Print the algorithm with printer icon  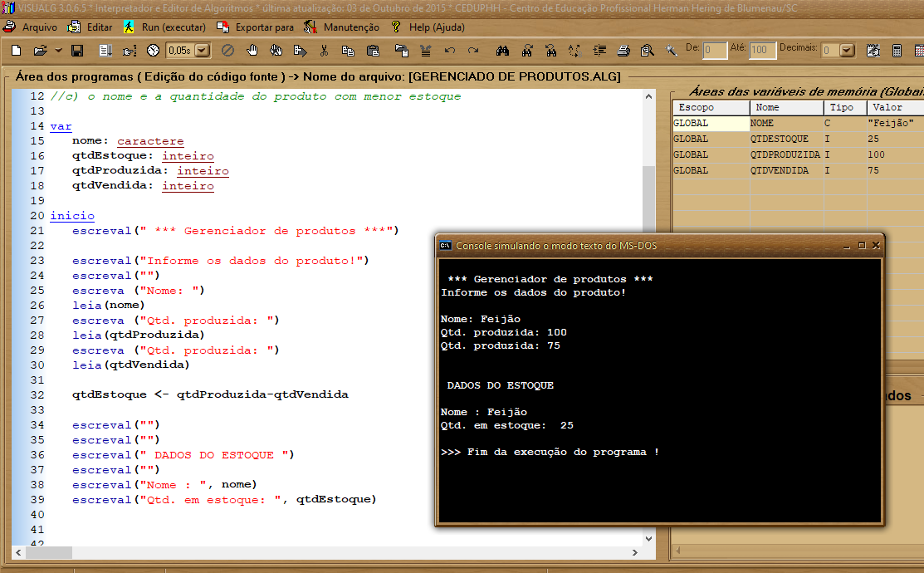tap(623, 51)
